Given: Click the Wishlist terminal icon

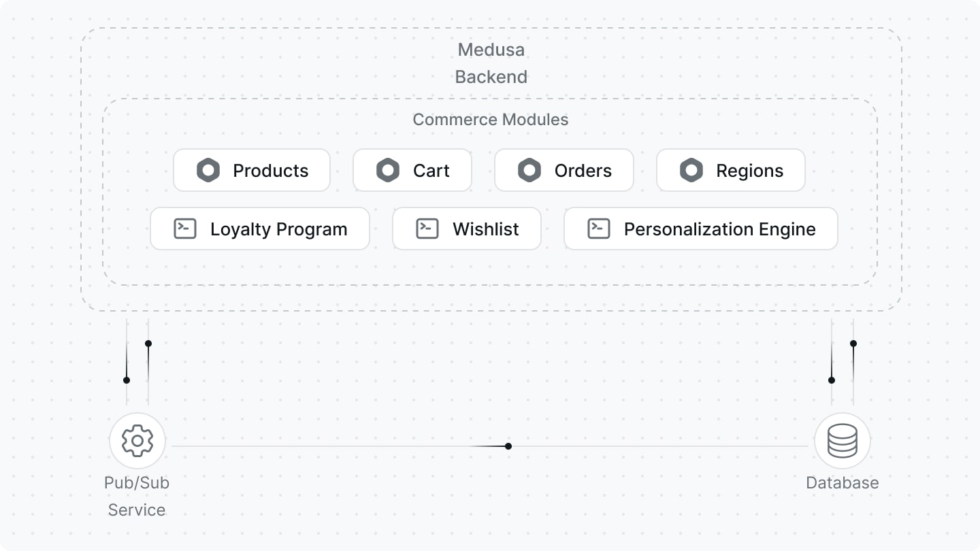Looking at the screenshot, I should [x=427, y=229].
